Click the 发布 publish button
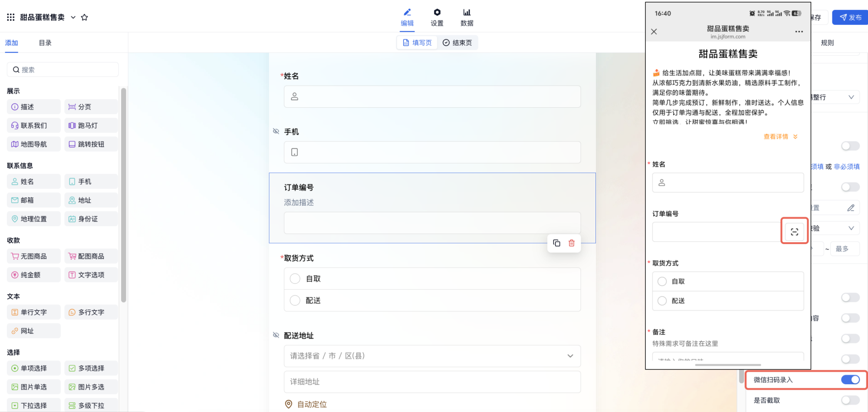 [x=850, y=17]
